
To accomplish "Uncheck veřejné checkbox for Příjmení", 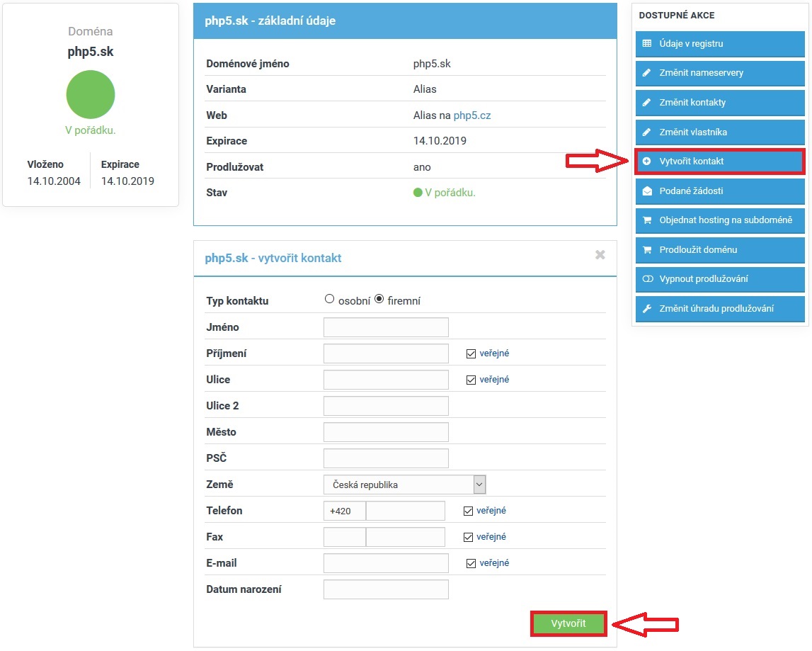I will [471, 353].
